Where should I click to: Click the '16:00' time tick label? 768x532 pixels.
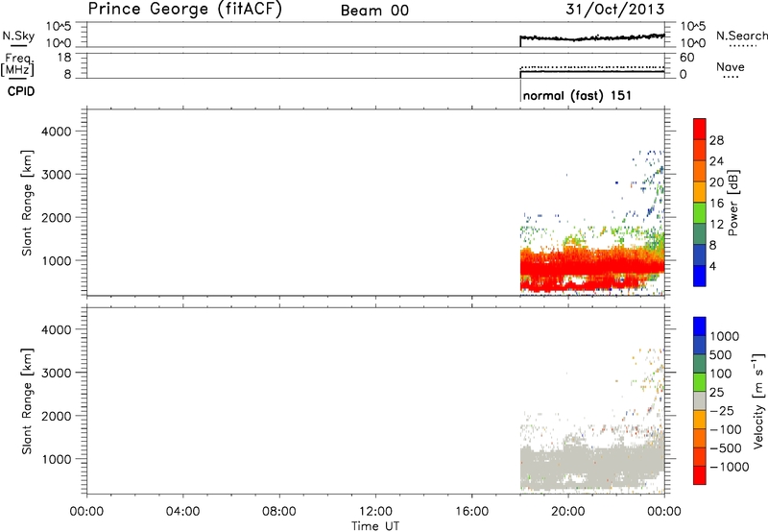pos(471,512)
